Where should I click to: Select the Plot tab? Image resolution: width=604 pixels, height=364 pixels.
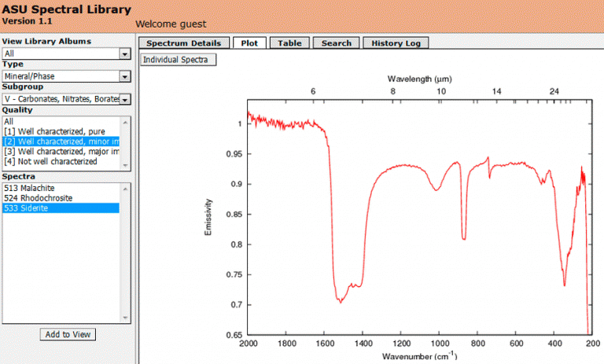(249, 42)
